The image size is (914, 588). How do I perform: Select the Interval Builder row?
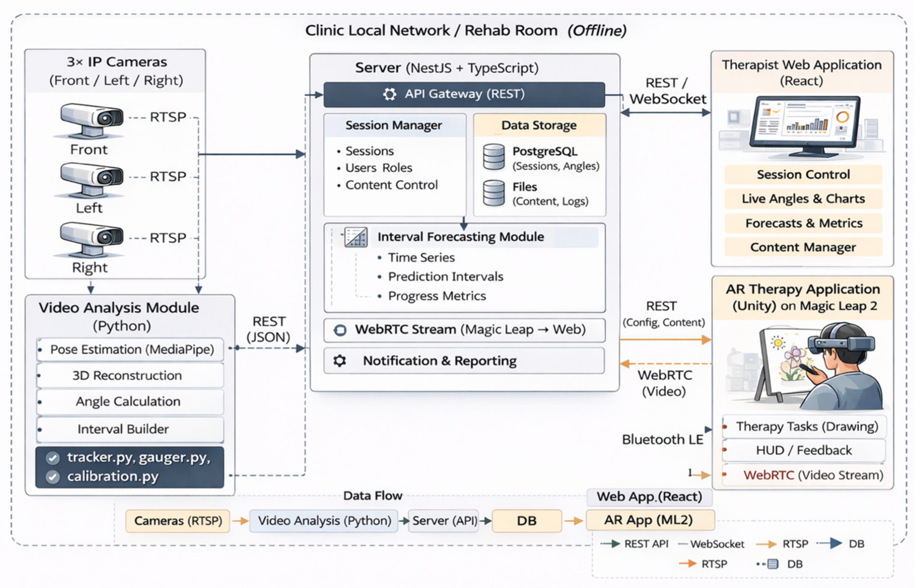point(130,429)
